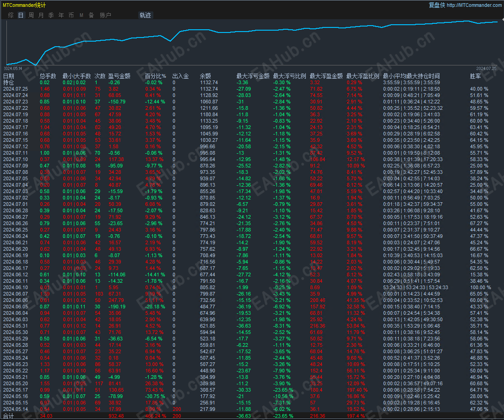
Task: Select the 日 daily tab
Action: click(21, 15)
